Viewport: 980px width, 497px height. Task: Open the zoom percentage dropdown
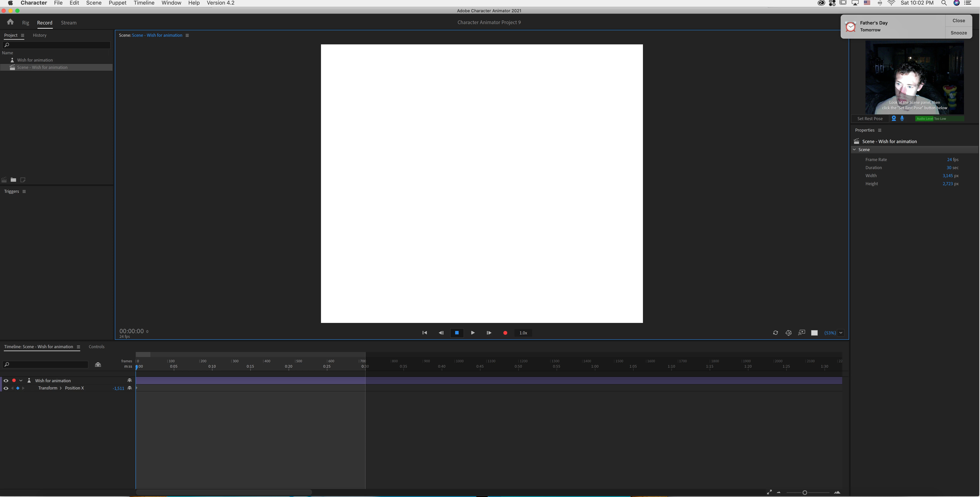[x=841, y=333]
